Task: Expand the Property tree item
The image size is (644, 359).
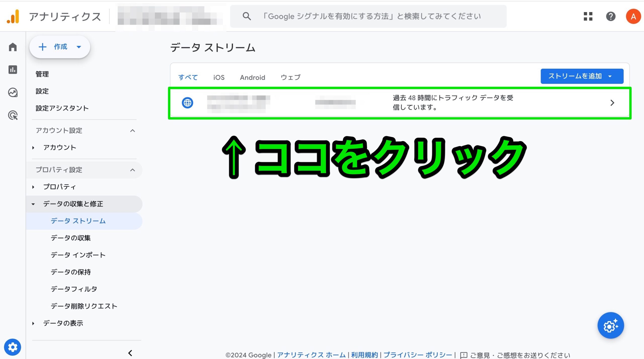Action: 33,187
